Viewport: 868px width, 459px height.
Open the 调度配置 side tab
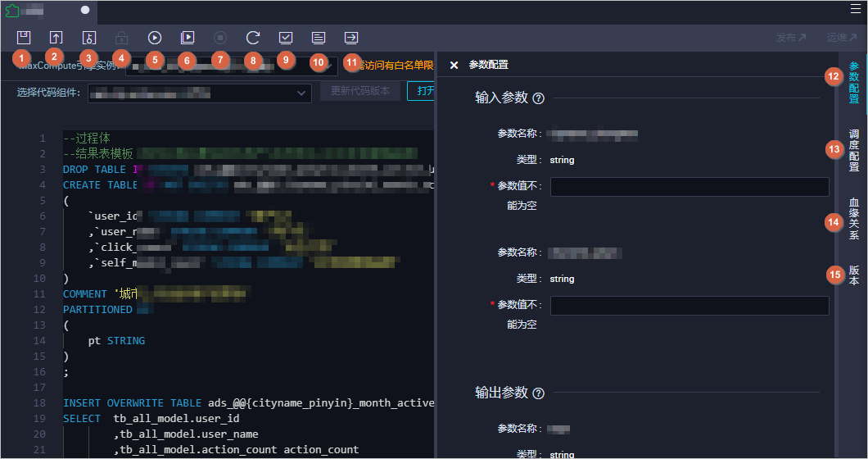click(853, 150)
